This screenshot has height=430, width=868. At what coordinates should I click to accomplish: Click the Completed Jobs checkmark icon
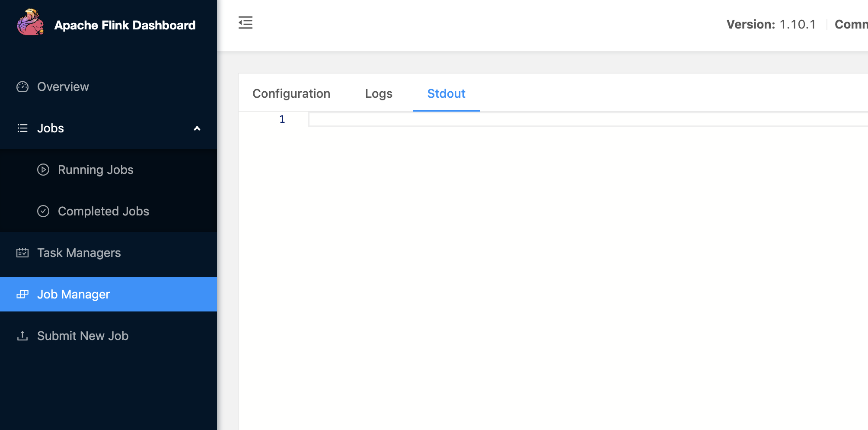click(43, 211)
